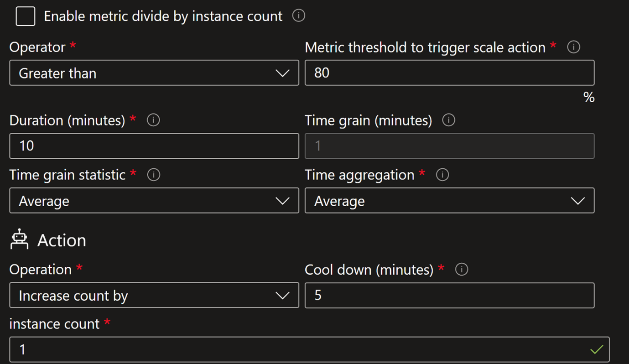Show info for Time grain statistic
629x364 pixels.
154,175
